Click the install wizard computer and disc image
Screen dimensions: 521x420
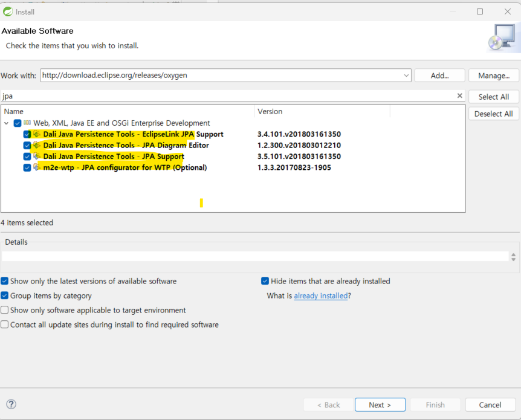point(503,38)
